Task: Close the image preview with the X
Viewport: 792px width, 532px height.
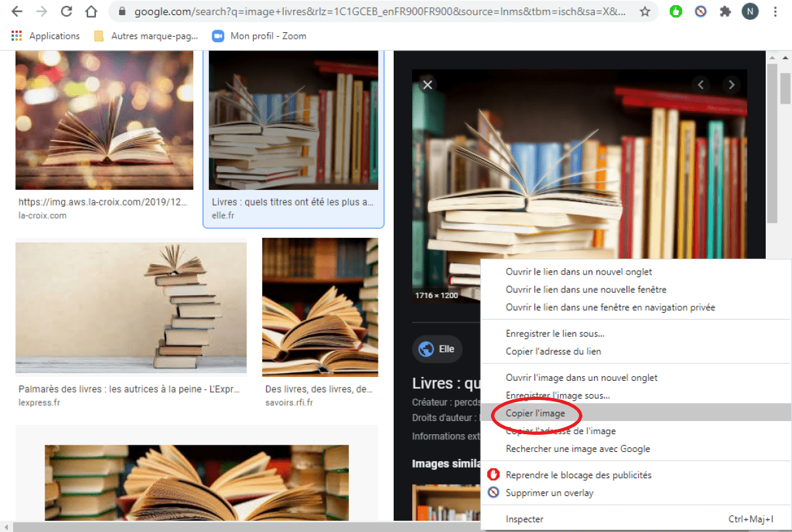Action: [427, 85]
